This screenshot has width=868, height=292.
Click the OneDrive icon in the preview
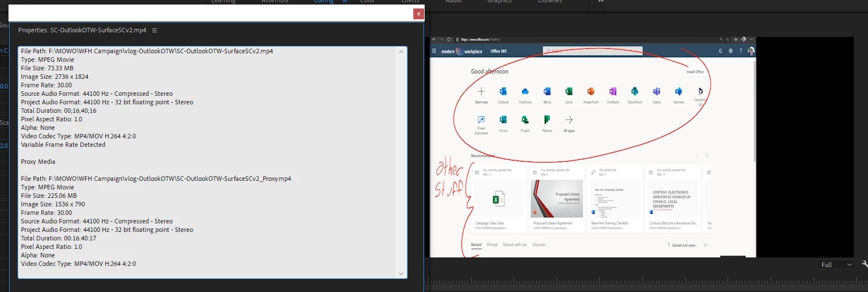pos(525,91)
